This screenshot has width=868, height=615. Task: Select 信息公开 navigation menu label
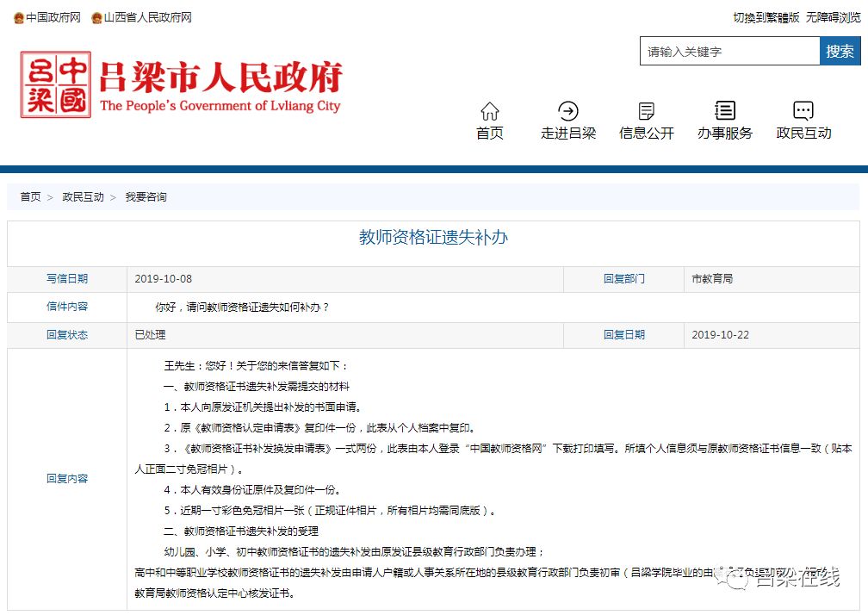click(x=646, y=133)
